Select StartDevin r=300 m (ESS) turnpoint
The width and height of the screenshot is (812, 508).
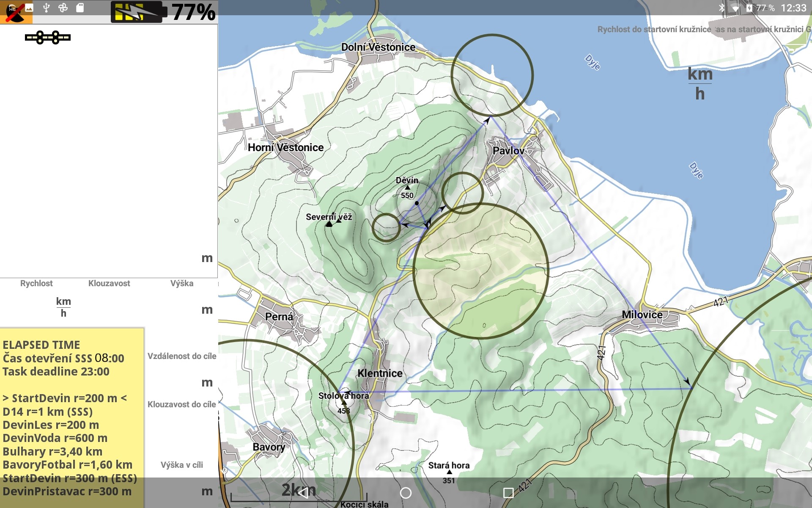(70, 478)
